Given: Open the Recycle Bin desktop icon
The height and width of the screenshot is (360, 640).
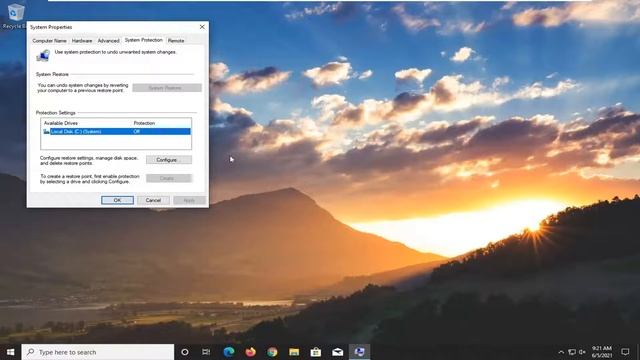Looking at the screenshot, I should (x=15, y=16).
